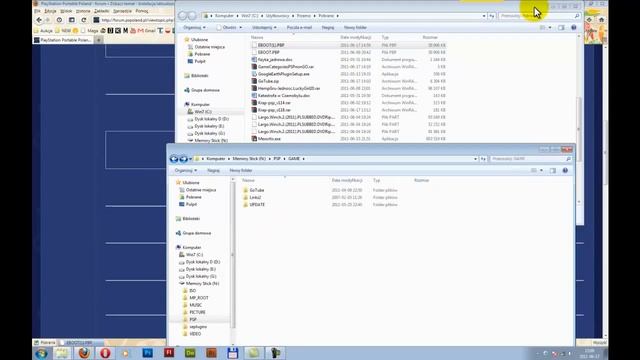Open Organizuj menu in GAME folder window
640x360 pixels.
click(x=186, y=170)
